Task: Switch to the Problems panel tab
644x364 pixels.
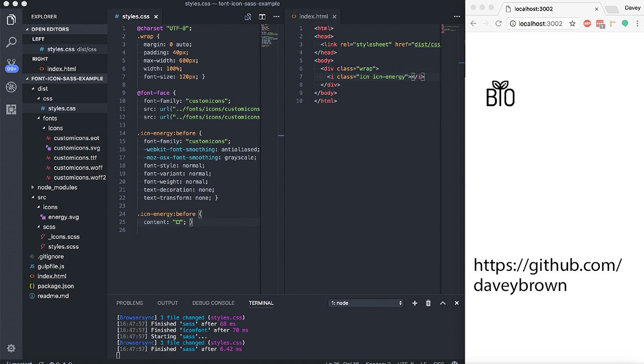Action: (x=130, y=303)
